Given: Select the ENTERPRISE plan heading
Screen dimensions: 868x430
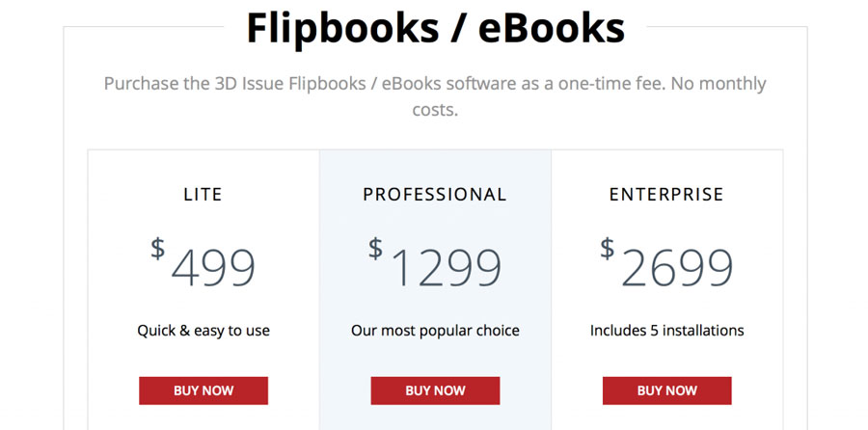Looking at the screenshot, I should [666, 194].
